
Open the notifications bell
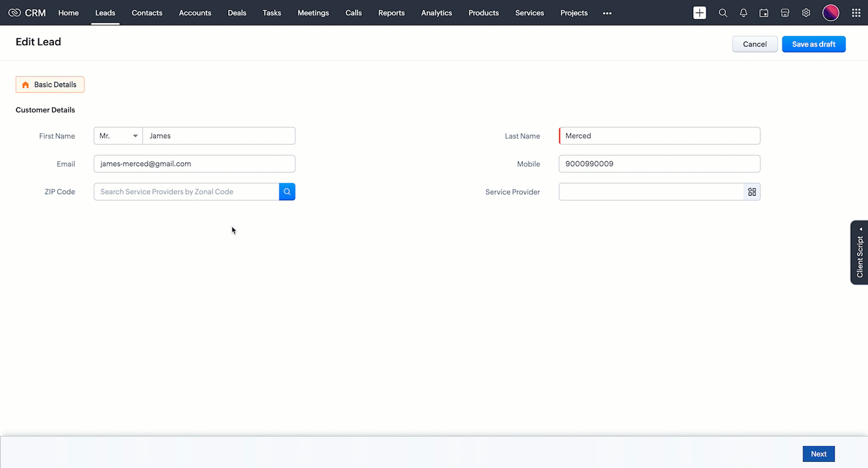[743, 13]
